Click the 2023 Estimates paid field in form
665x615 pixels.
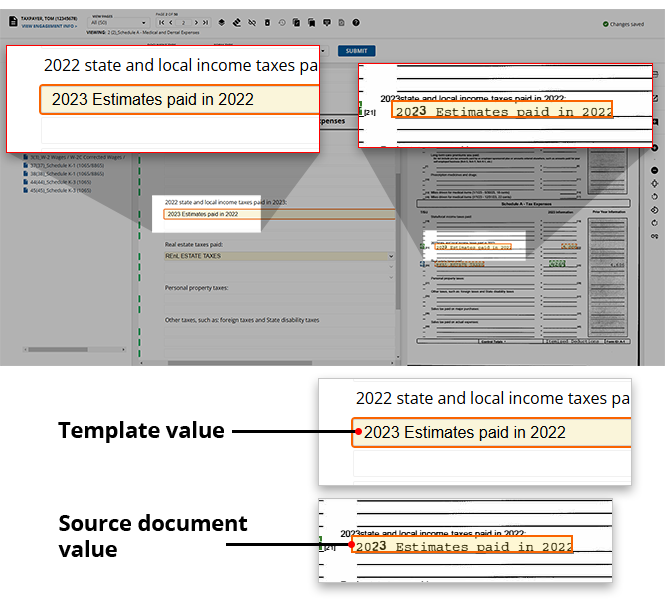pos(279,214)
